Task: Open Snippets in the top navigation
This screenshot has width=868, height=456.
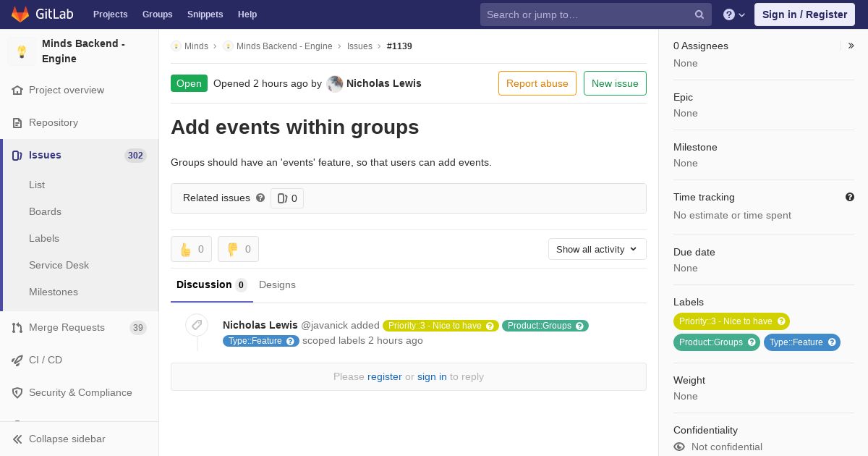Action: [x=205, y=14]
